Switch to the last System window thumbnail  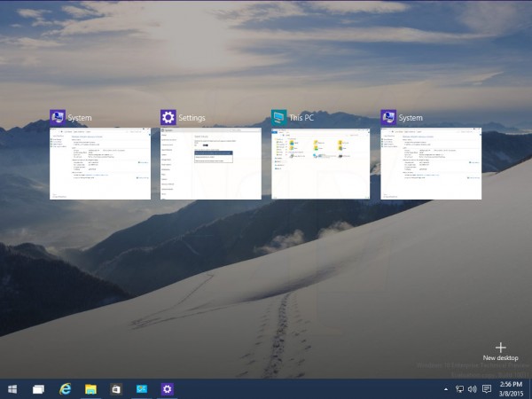(431, 163)
